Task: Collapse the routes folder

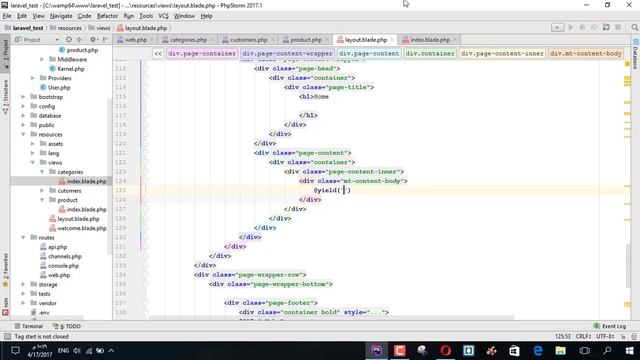Action: click(23, 238)
